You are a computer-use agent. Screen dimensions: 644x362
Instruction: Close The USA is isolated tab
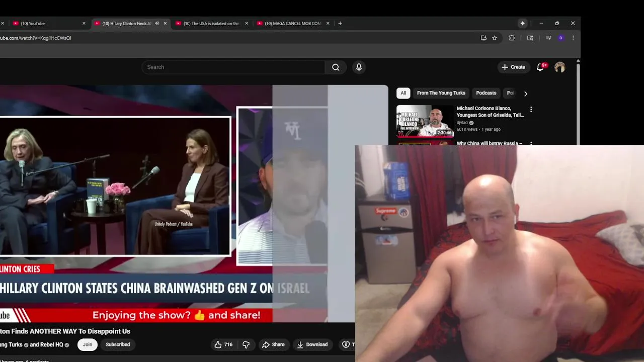coord(246,23)
